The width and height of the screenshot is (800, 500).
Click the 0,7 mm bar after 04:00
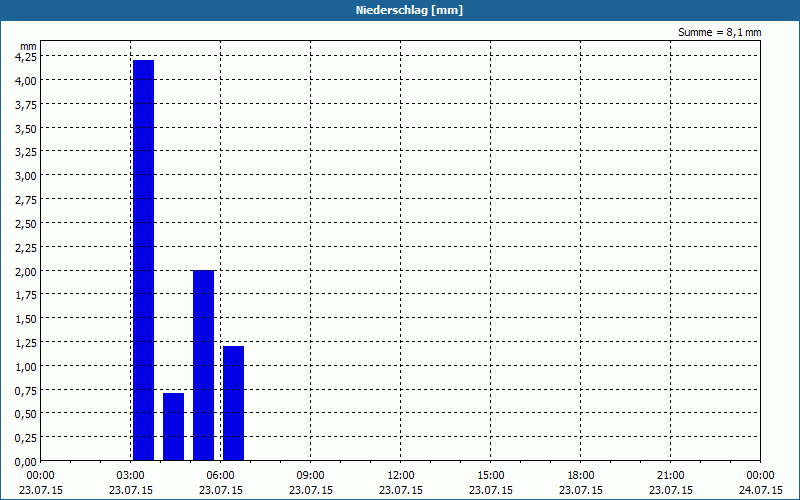point(173,427)
